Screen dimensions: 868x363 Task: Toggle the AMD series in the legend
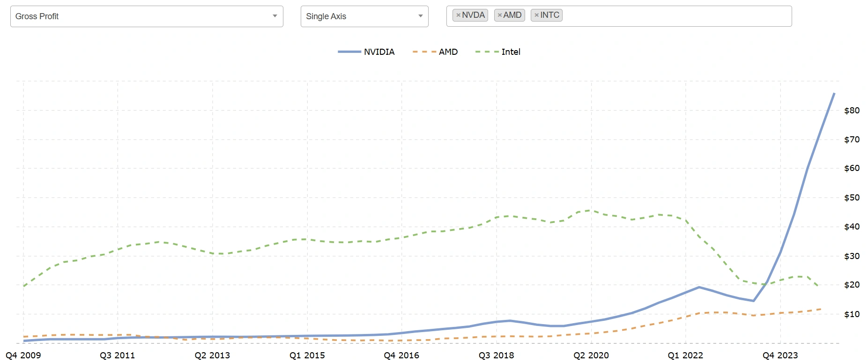pos(435,52)
